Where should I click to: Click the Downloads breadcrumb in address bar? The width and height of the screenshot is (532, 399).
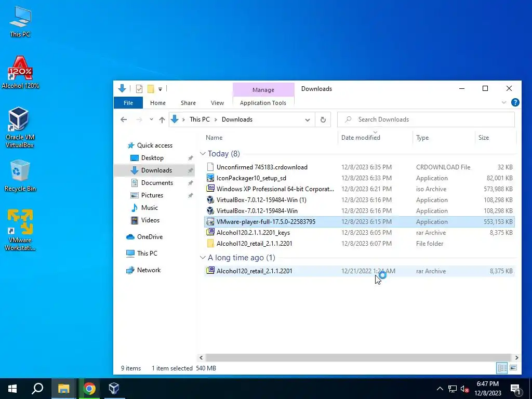[x=237, y=119]
